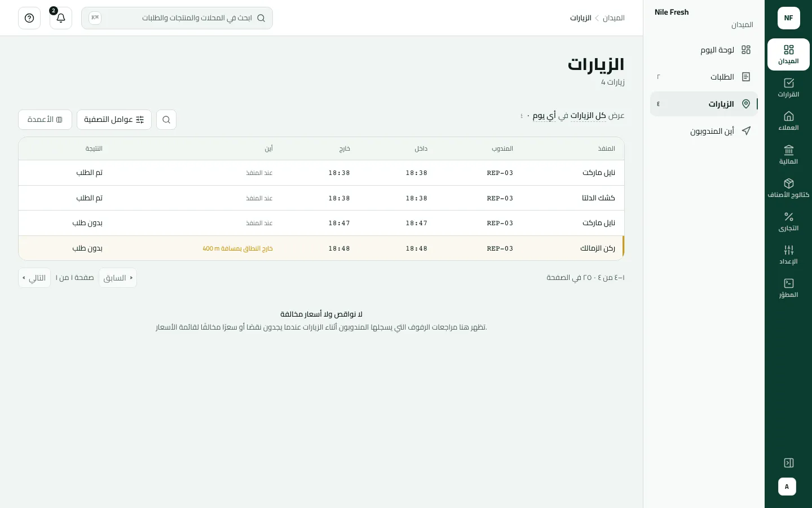
Task: Click the NF workspace logo
Action: pyautogui.click(x=788, y=18)
